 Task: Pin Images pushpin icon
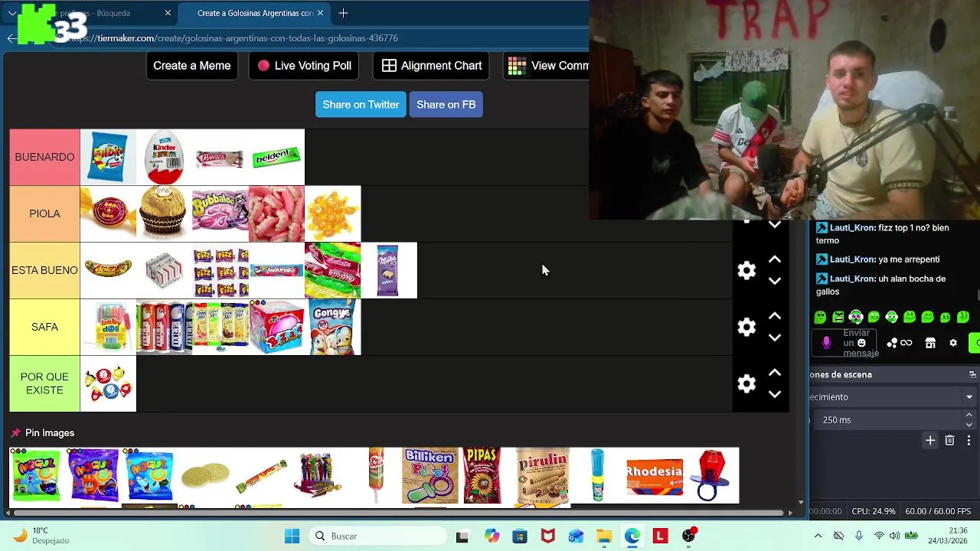pos(15,433)
